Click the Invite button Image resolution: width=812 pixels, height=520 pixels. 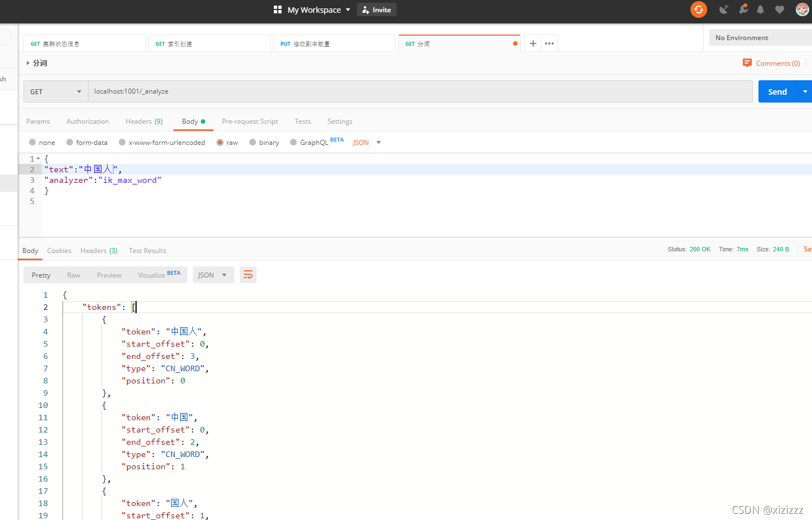coord(376,9)
